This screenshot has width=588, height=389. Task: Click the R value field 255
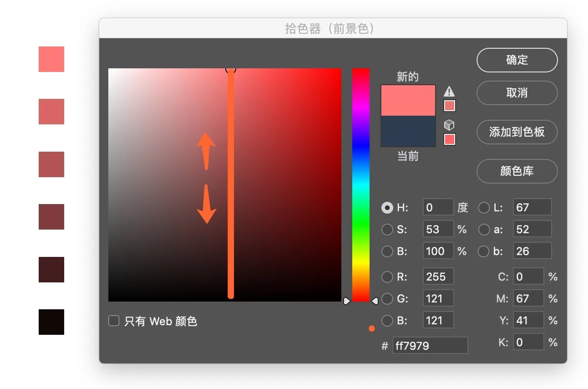click(x=438, y=277)
